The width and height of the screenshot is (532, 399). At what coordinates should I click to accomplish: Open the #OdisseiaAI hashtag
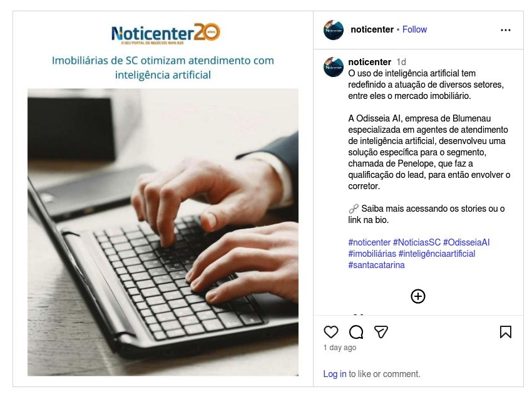(x=466, y=242)
